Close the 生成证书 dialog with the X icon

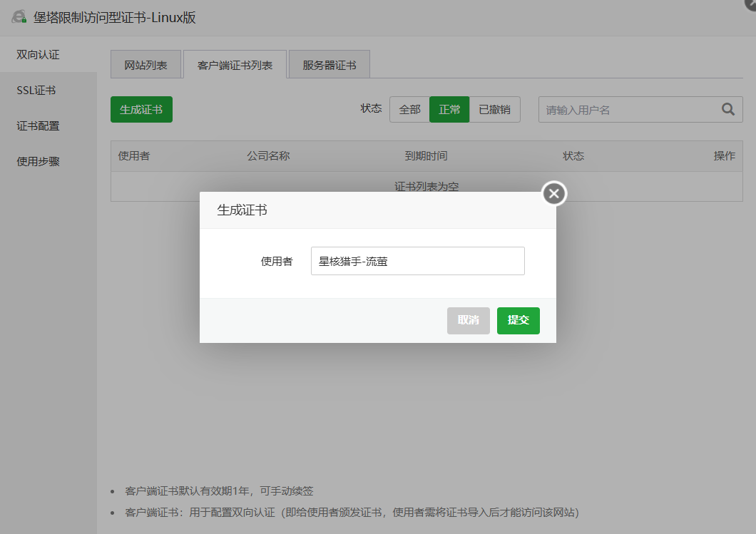click(553, 193)
